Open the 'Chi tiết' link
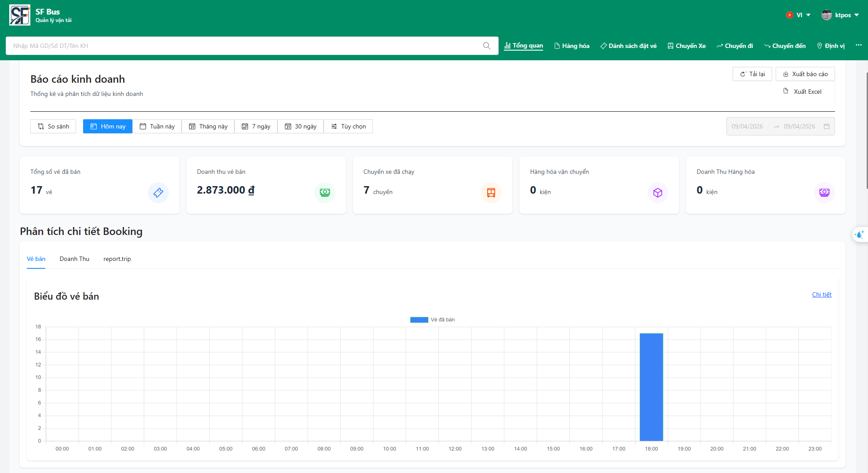This screenshot has width=868, height=473. 821,295
